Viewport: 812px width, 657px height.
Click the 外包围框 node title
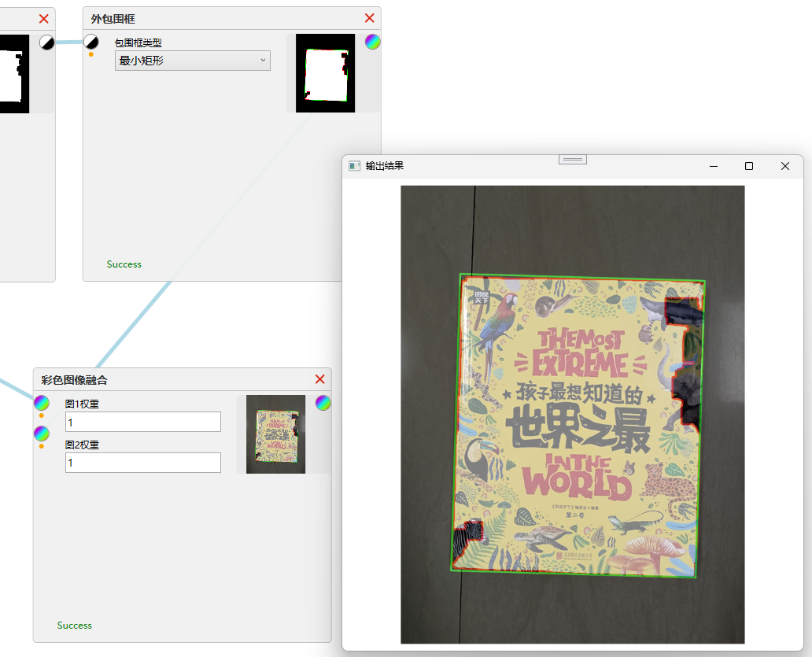113,19
